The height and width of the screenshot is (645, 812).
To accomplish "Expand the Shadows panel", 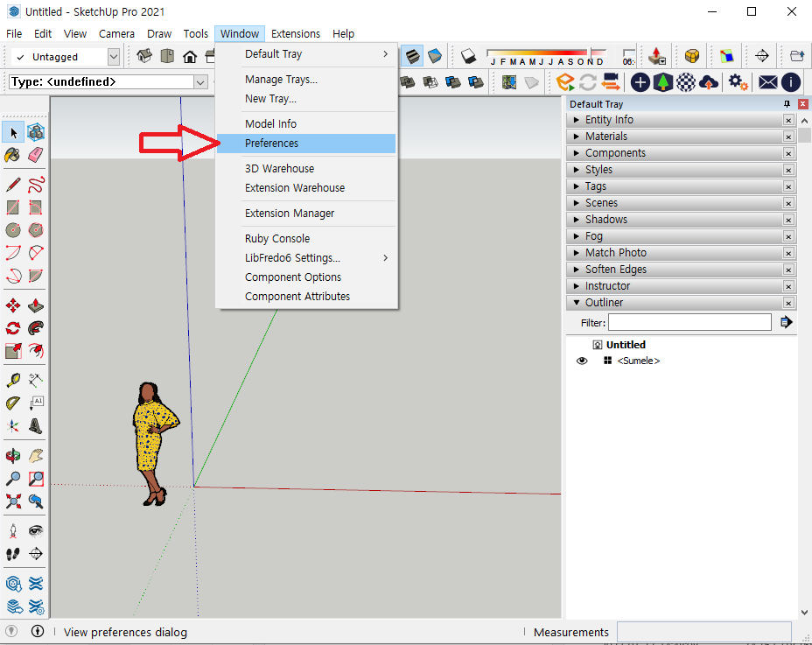I will pyautogui.click(x=577, y=219).
